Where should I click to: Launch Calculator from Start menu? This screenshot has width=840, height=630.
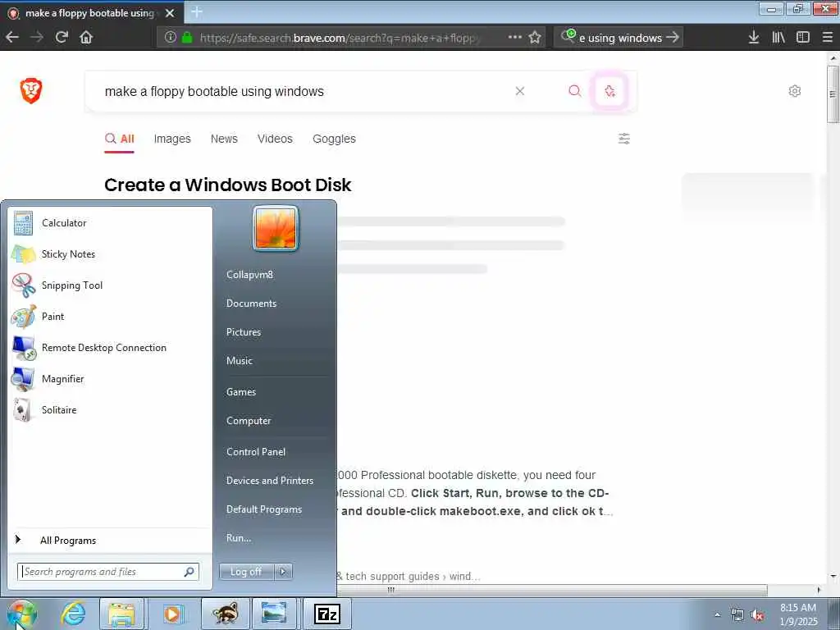coord(111,223)
